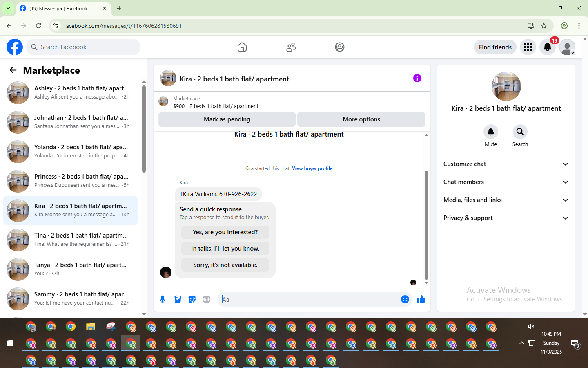Open the GIF picker icon
Screen dimensions: 588x368
pyautogui.click(x=207, y=299)
